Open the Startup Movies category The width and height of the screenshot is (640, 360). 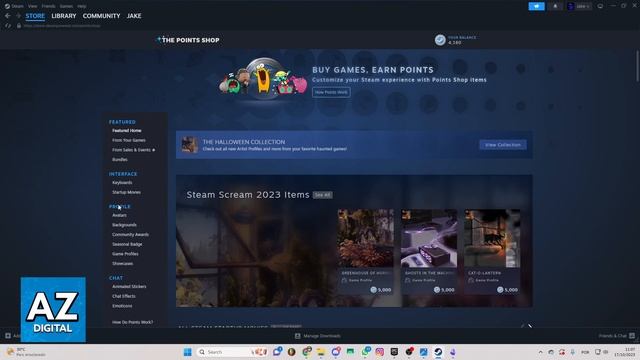point(126,192)
